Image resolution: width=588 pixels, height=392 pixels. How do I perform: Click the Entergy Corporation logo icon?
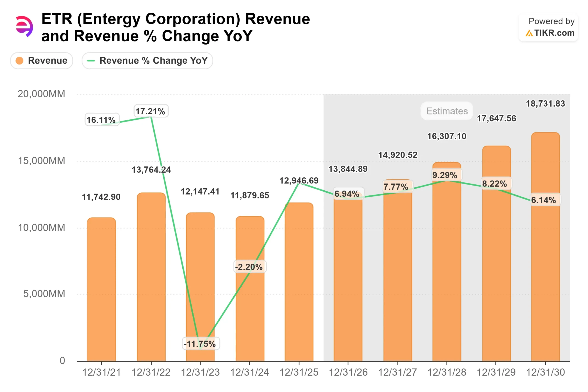(24, 26)
